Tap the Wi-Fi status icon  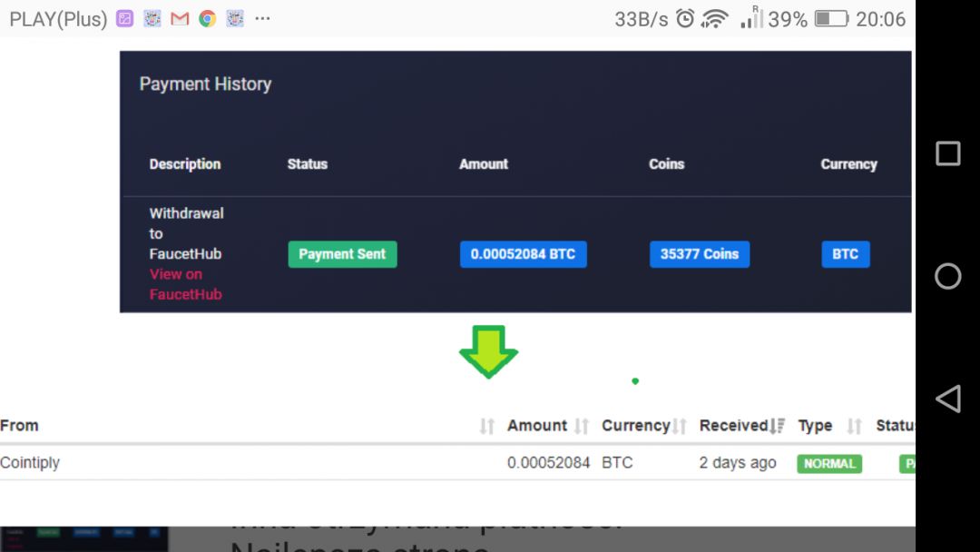tap(715, 18)
